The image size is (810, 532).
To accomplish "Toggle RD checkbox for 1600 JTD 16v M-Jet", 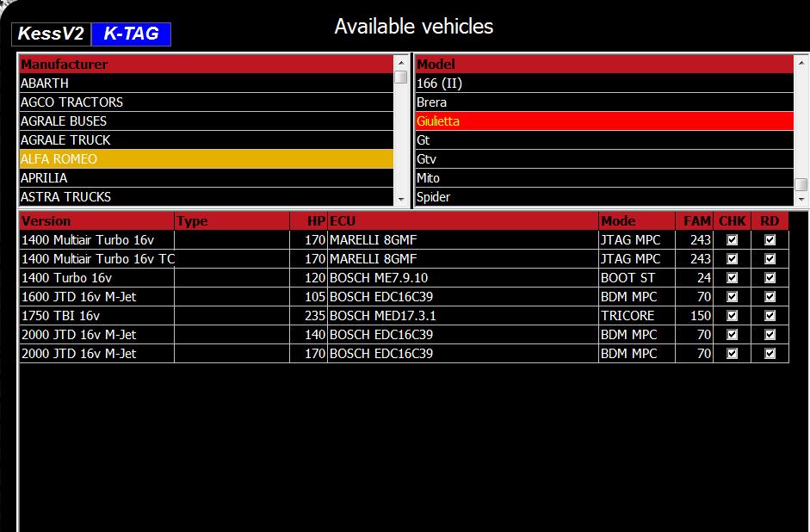I will click(x=770, y=296).
